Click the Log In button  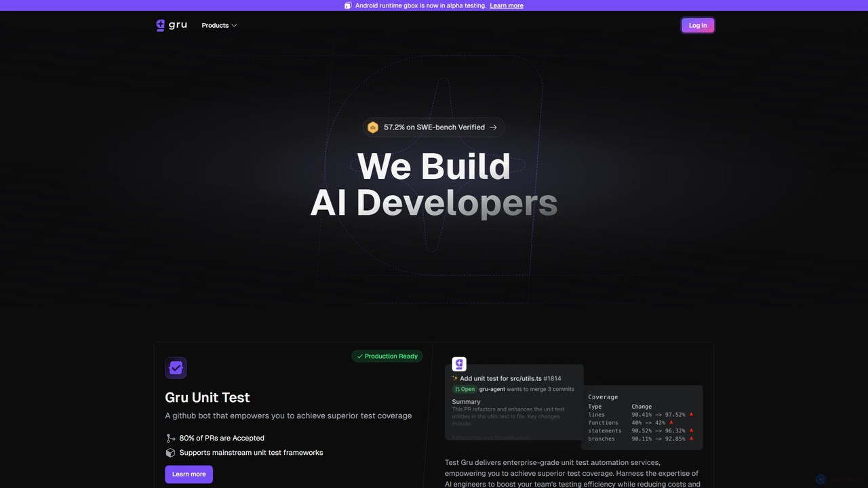[698, 26]
